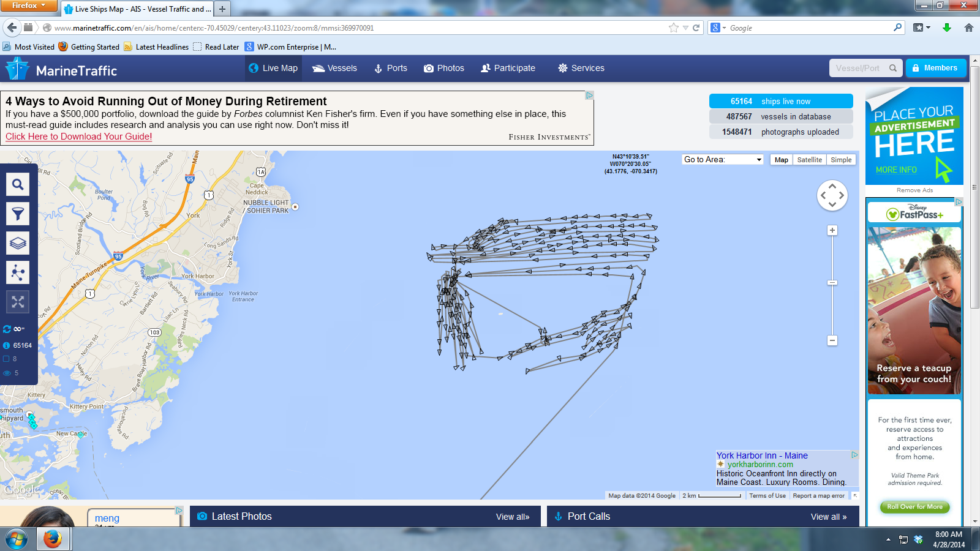Open the map layers panel
The width and height of the screenshot is (980, 551).
coord(18,243)
